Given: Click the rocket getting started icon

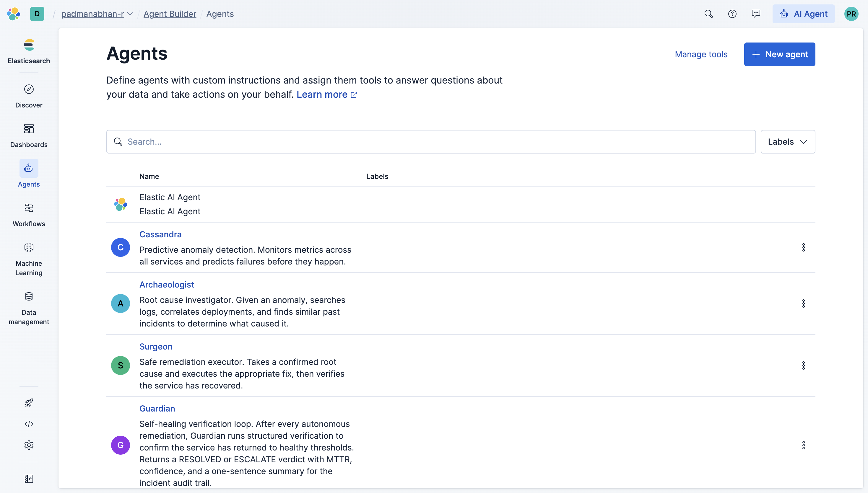Looking at the screenshot, I should tap(29, 403).
